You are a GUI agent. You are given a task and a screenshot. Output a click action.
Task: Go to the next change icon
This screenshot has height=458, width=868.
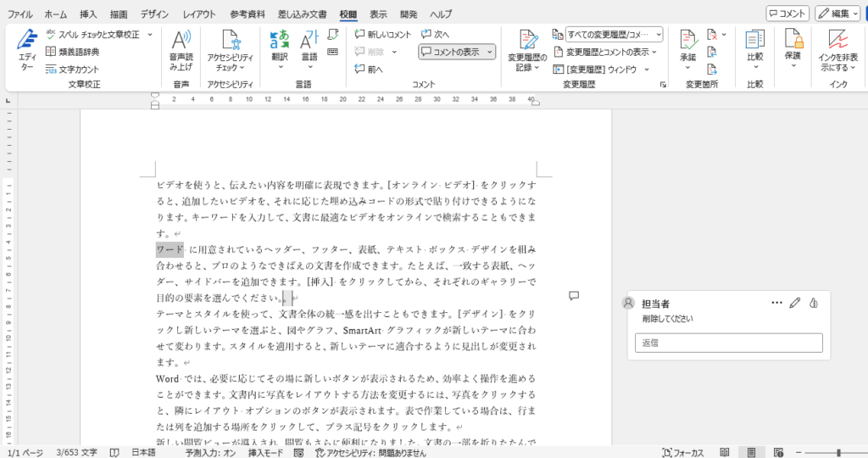pos(712,69)
